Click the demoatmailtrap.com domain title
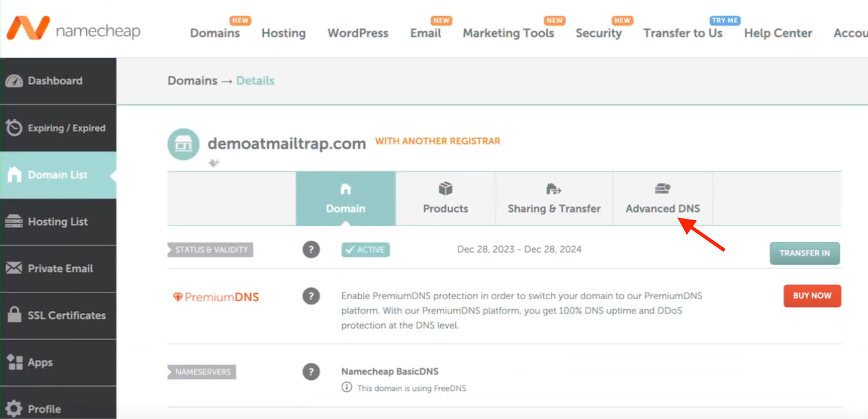Viewport: 868px width, 419px height. tap(286, 144)
